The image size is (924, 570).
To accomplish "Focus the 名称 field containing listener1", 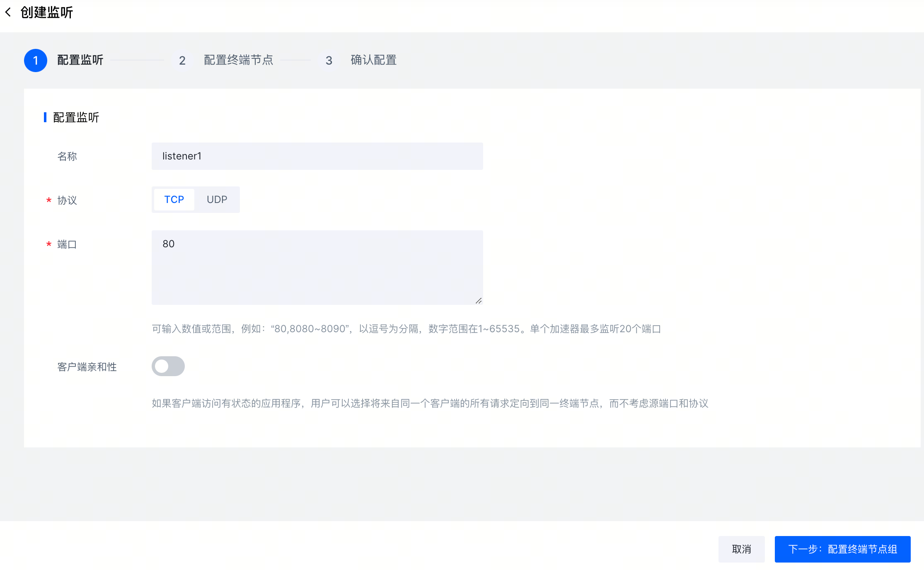I will (317, 156).
